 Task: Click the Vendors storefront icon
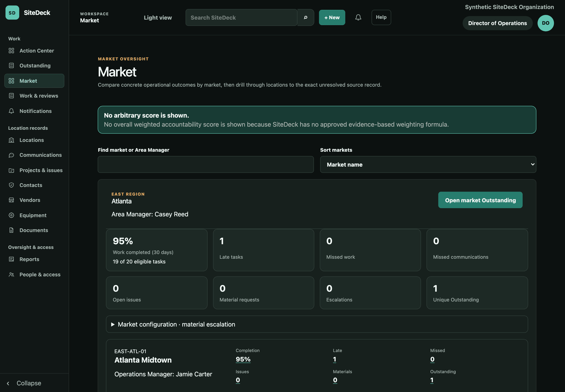point(11,200)
